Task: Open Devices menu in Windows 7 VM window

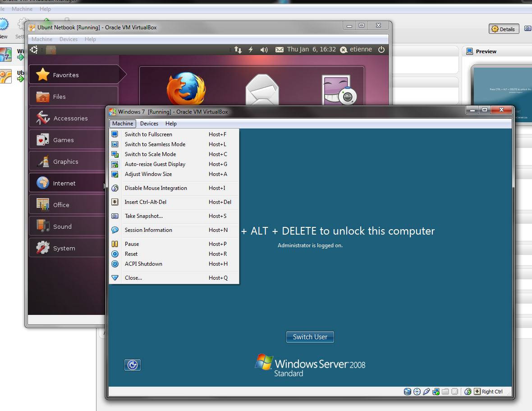Action: click(149, 124)
